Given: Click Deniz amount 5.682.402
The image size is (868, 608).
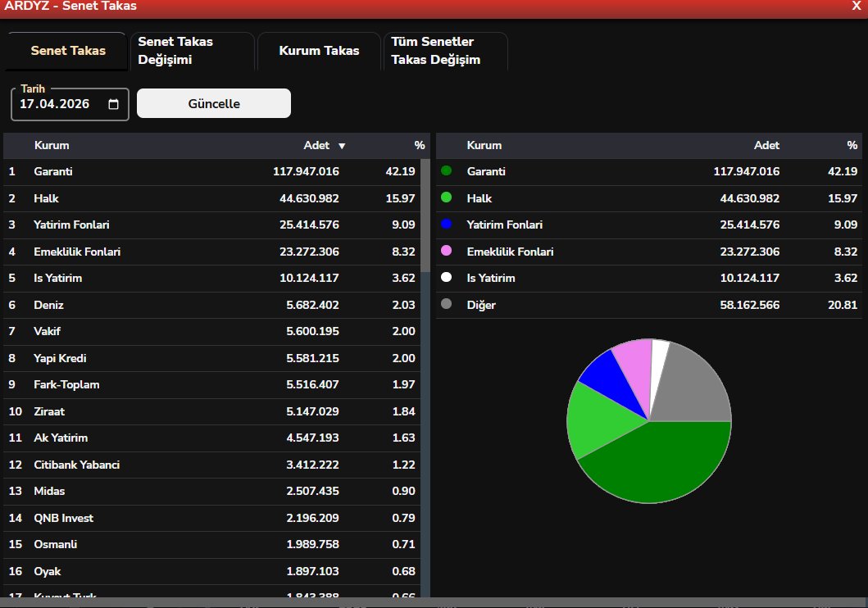Looking at the screenshot, I should point(312,305).
